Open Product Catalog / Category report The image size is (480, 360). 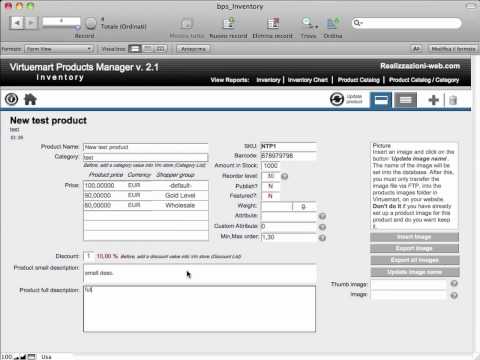424,80
